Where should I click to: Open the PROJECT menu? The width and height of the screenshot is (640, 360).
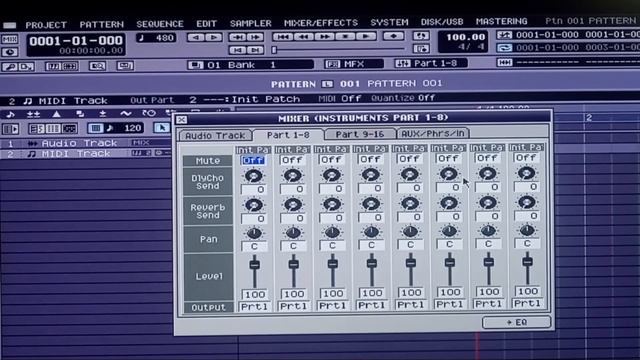tap(46, 24)
